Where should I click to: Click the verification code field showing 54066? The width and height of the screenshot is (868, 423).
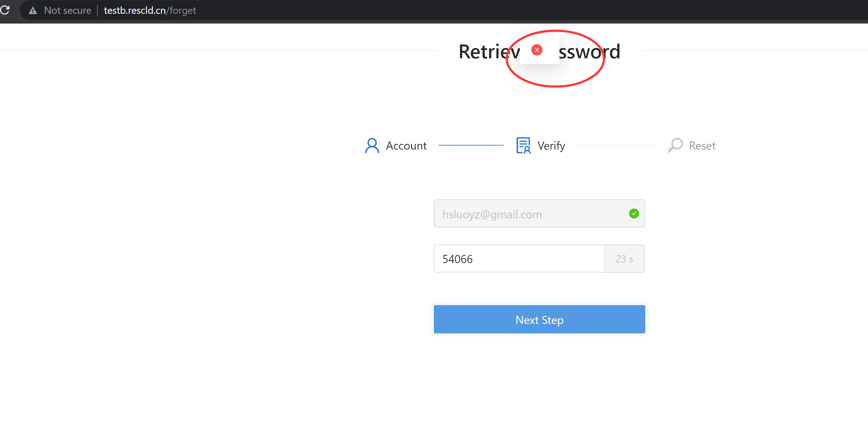coord(519,259)
